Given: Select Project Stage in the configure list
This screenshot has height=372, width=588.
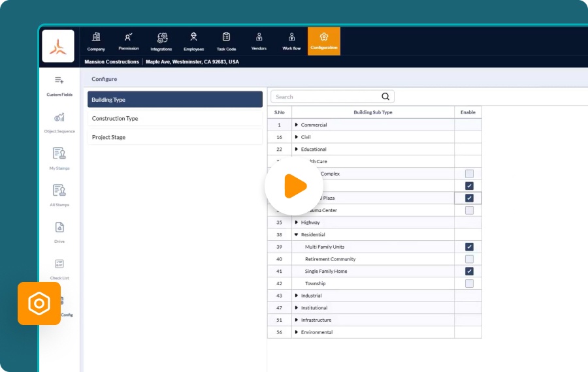Looking at the screenshot, I should click(174, 137).
